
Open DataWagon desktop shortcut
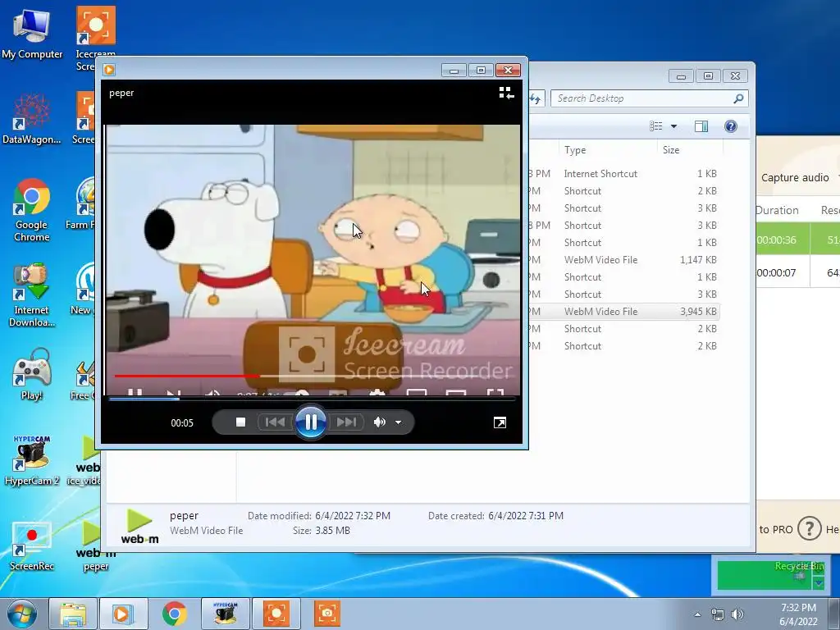tap(32, 119)
